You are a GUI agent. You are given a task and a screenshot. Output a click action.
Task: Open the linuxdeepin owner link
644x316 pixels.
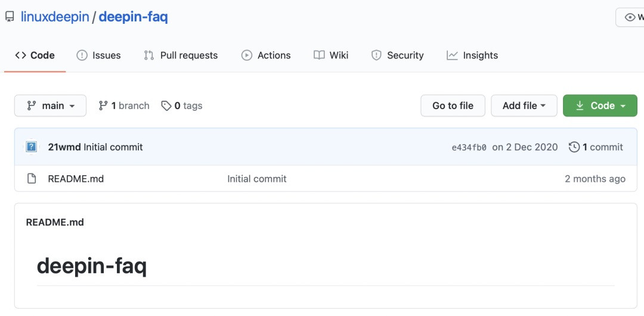coord(55,17)
